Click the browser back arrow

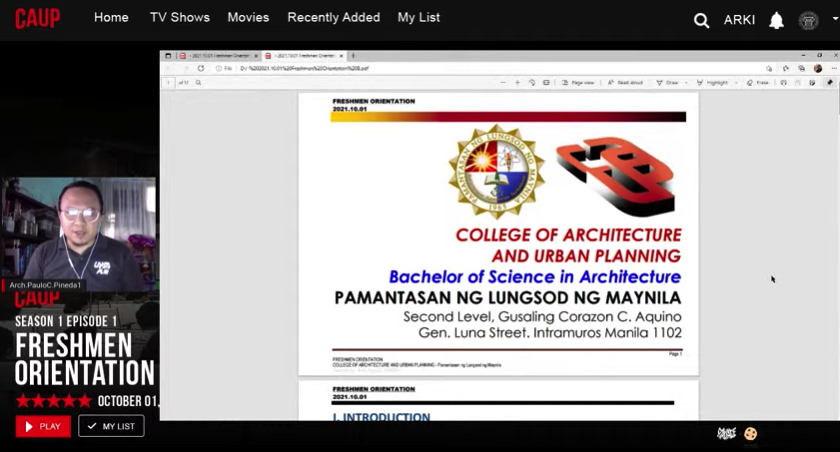pyautogui.click(x=168, y=69)
